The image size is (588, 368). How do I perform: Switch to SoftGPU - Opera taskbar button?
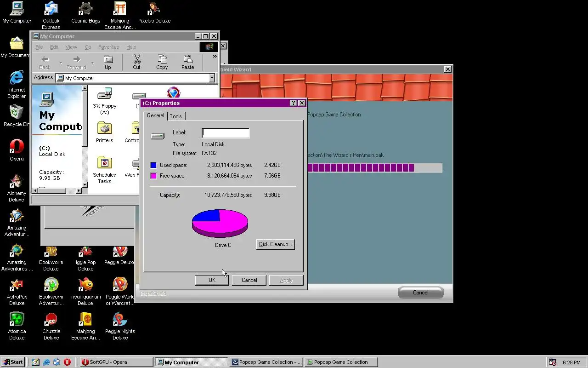[116, 362]
